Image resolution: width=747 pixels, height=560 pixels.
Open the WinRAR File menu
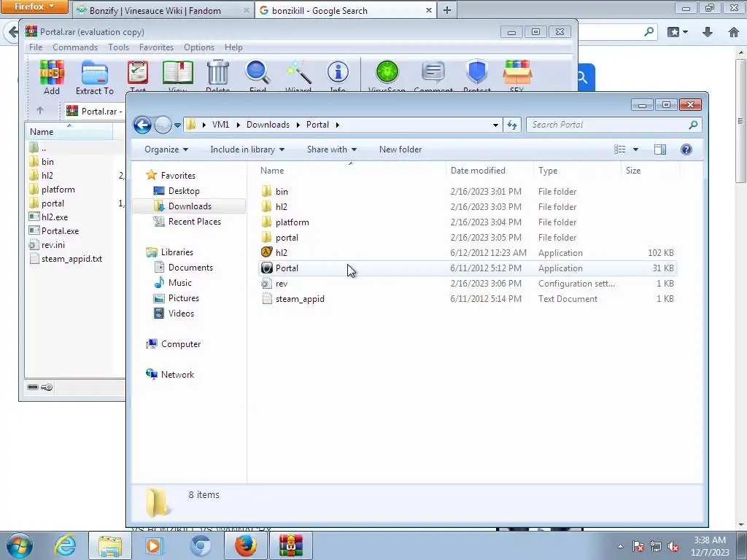coord(36,47)
